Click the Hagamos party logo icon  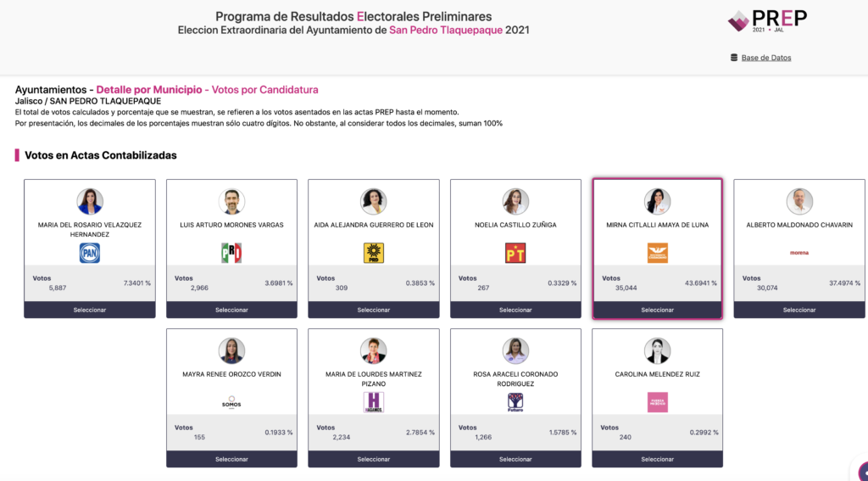(374, 402)
